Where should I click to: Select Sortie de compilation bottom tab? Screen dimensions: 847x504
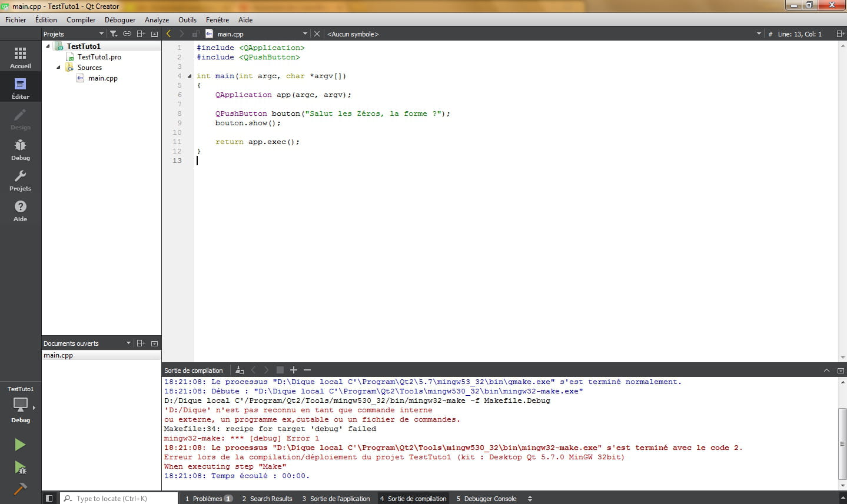coord(413,499)
